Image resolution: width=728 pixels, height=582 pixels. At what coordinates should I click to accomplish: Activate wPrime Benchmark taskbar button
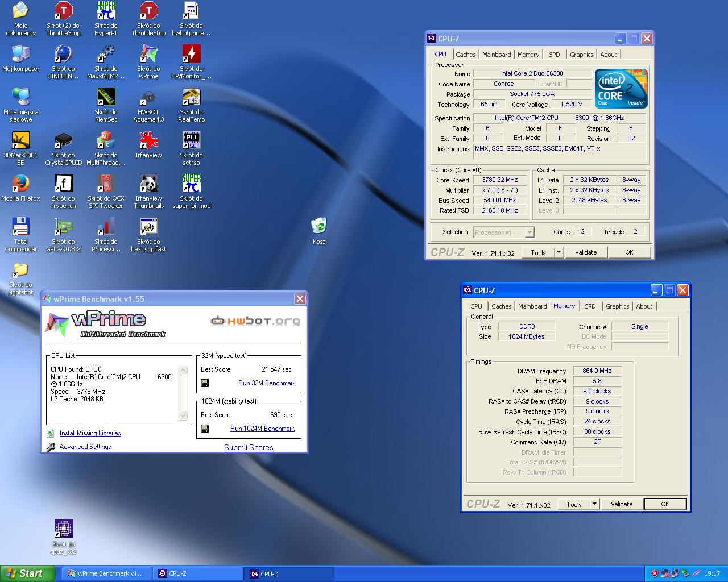coord(106,574)
